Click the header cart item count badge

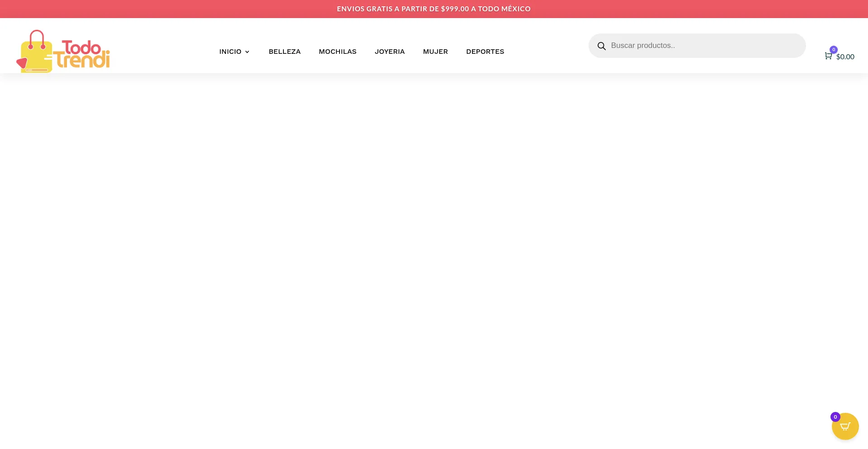(833, 50)
